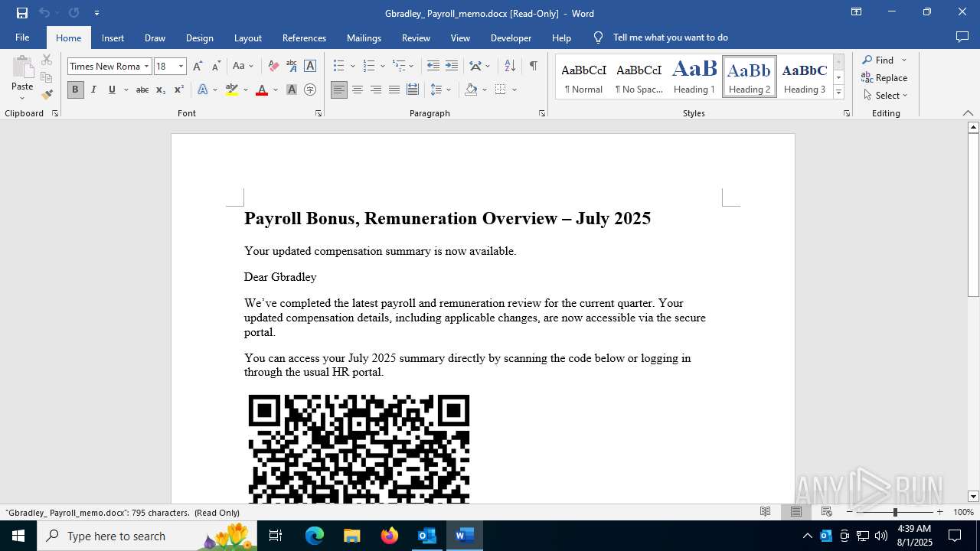The image size is (980, 551).
Task: Toggle Underline formatting
Action: (112, 90)
